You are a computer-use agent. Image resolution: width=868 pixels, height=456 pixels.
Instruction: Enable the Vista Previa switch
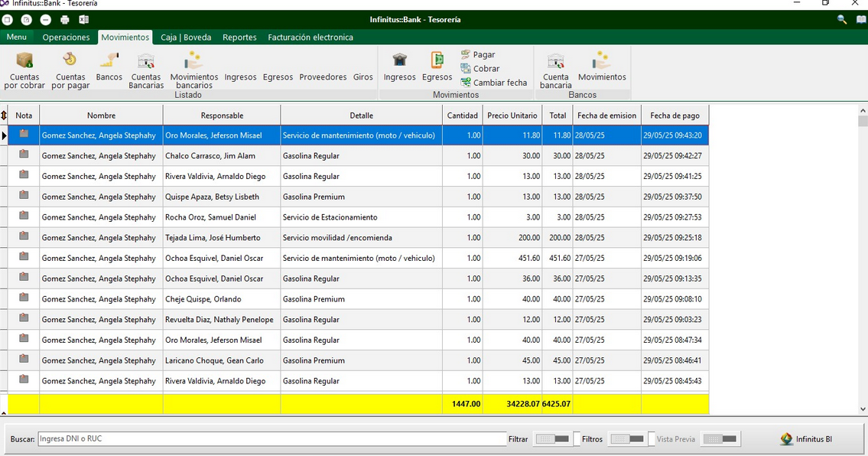click(x=720, y=439)
